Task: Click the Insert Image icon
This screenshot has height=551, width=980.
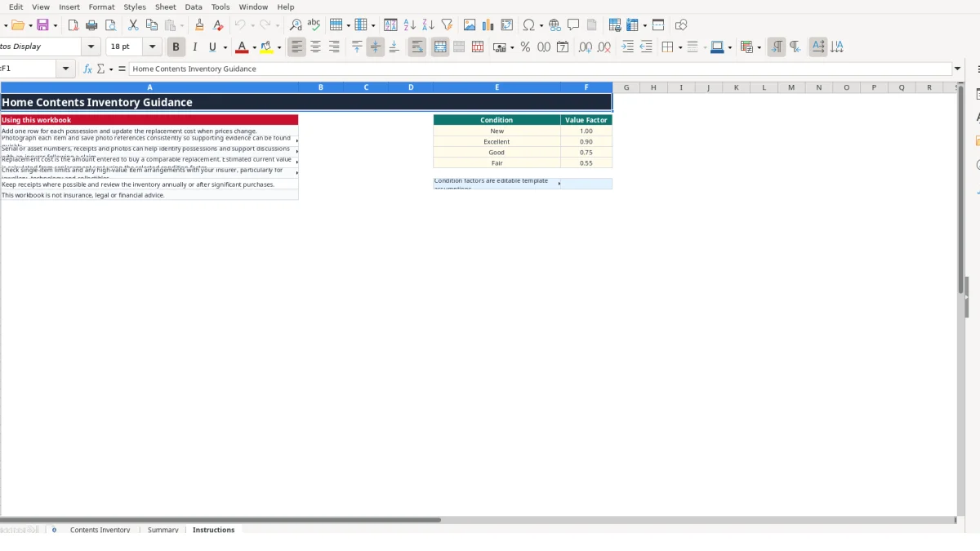Action: click(470, 25)
